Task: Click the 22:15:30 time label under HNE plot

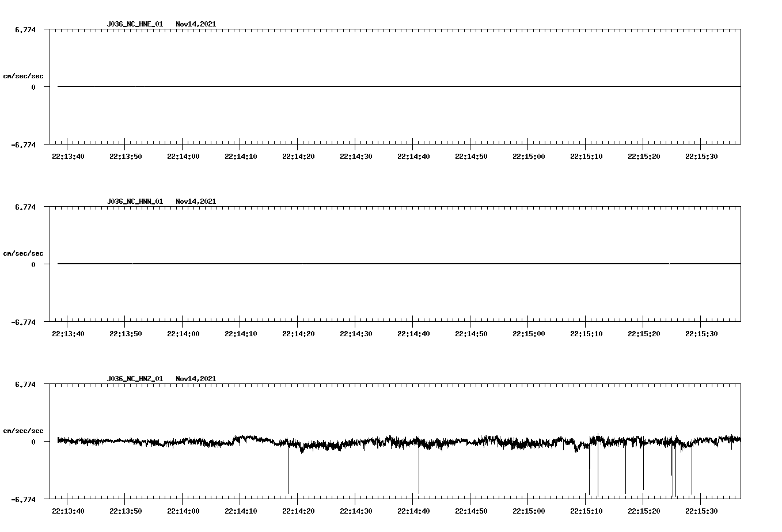Action: [701, 157]
